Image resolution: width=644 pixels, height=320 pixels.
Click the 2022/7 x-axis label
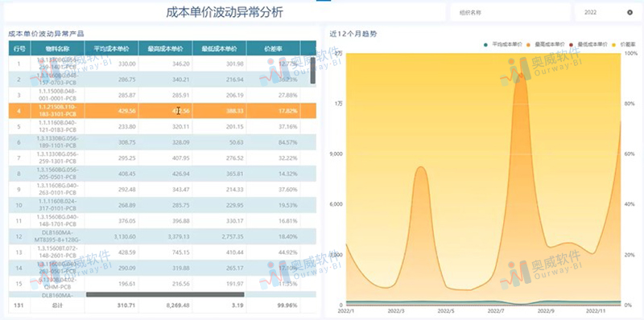click(x=495, y=311)
